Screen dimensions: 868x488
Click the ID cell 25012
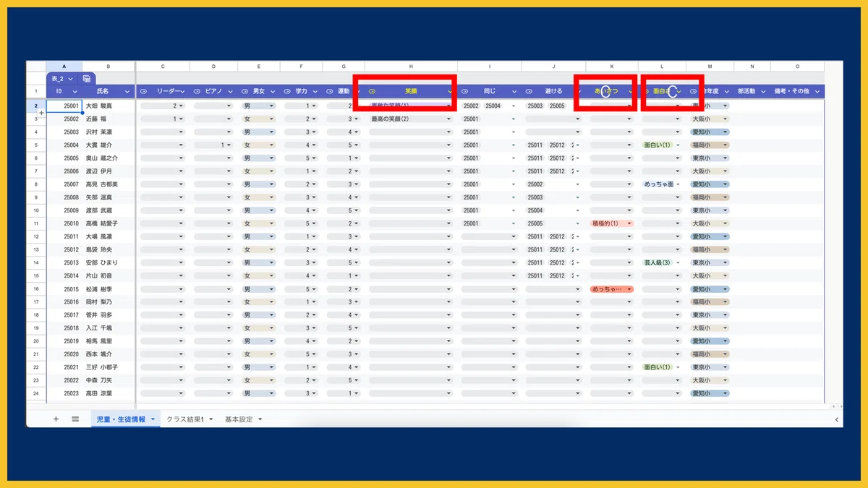pyautogui.click(x=64, y=249)
